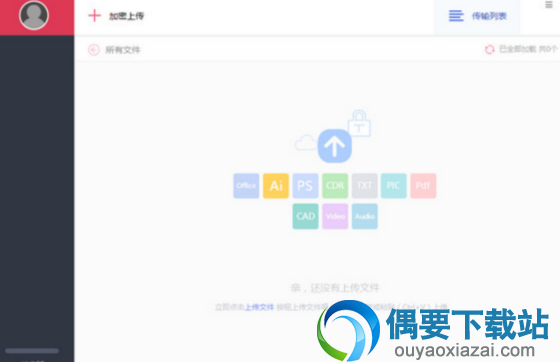Click the user avatar profile picture
The image size is (560, 362).
[34, 15]
